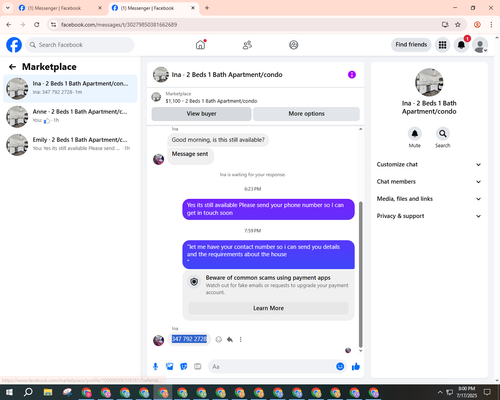Reload the page in Chrome
Image resolution: width=500 pixels, height=400 pixels.
click(x=37, y=25)
